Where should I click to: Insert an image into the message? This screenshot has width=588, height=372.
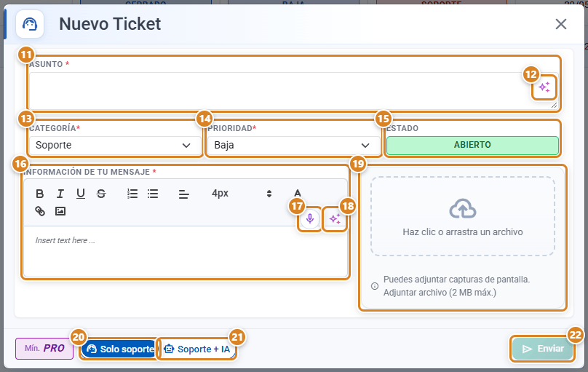click(x=60, y=211)
